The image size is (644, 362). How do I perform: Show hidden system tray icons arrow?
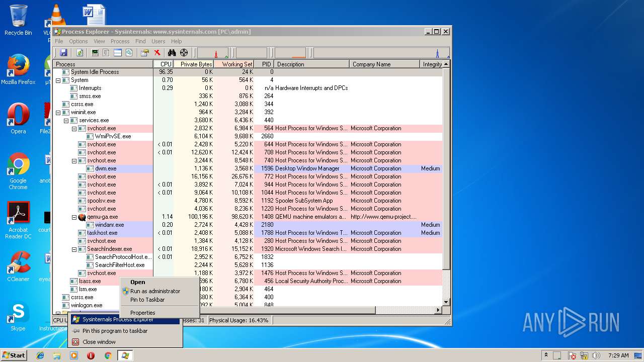coord(546,355)
